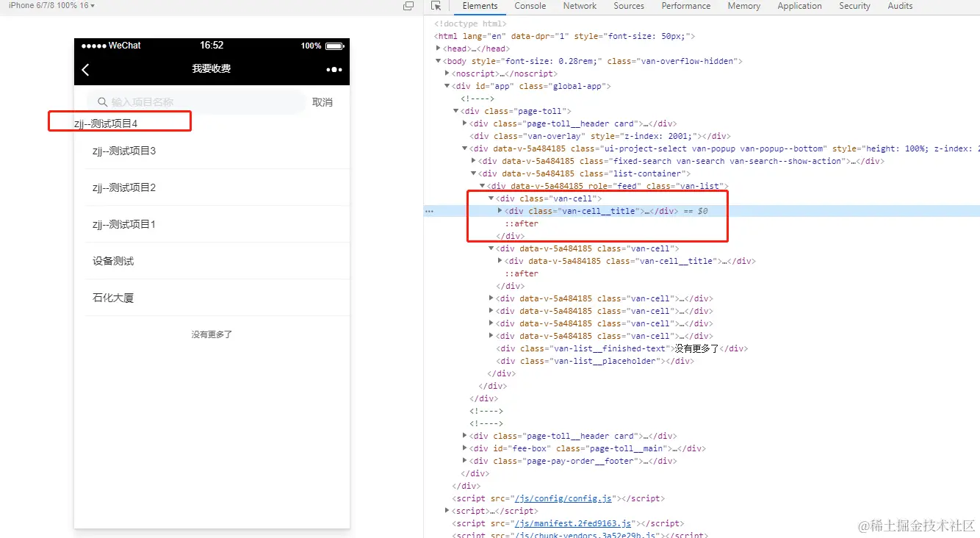
Task: Select the Security tab
Action: click(855, 6)
